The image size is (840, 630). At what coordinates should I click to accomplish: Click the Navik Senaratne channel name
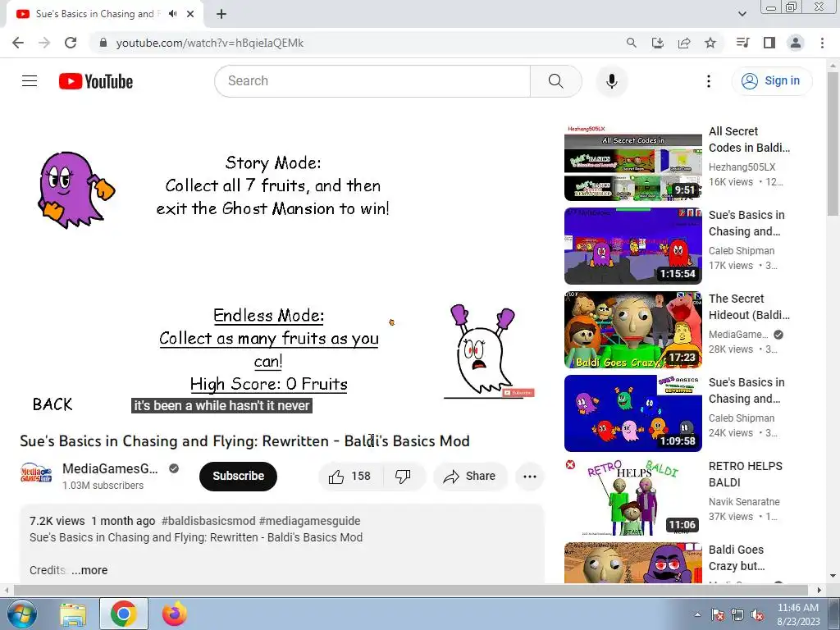click(744, 502)
